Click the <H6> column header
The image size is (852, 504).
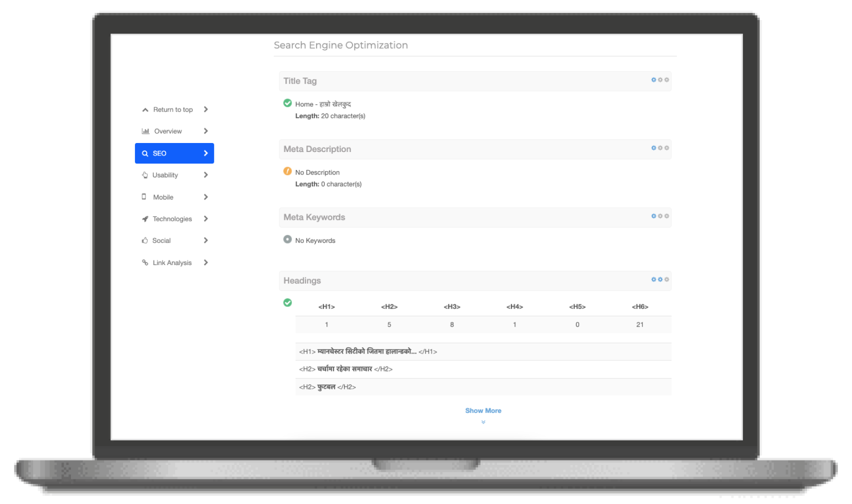pyautogui.click(x=640, y=306)
